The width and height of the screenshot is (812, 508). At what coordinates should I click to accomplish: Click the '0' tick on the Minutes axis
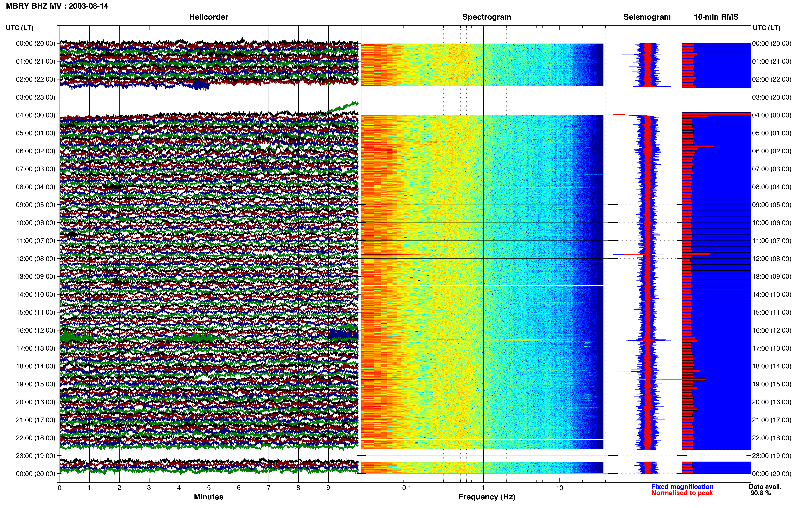point(59,488)
